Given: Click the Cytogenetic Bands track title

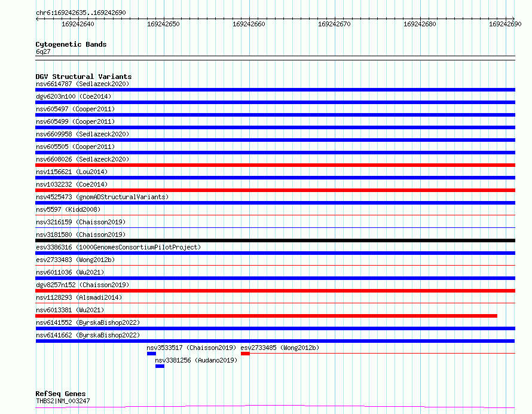Looking at the screenshot, I should tap(71, 44).
